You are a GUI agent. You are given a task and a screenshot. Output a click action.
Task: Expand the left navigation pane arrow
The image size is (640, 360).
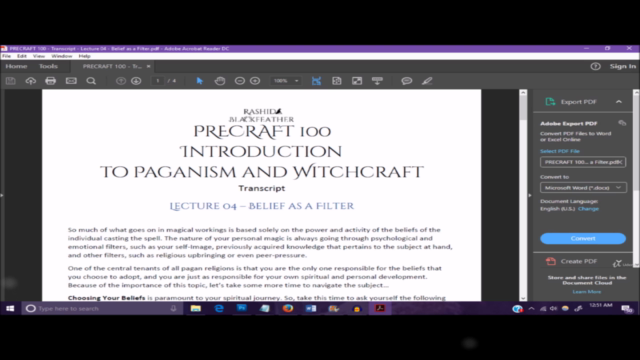tap(2, 195)
